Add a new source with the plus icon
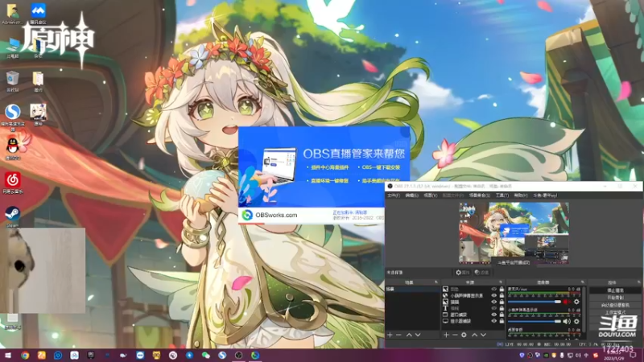The width and height of the screenshot is (644, 362). coord(446,335)
